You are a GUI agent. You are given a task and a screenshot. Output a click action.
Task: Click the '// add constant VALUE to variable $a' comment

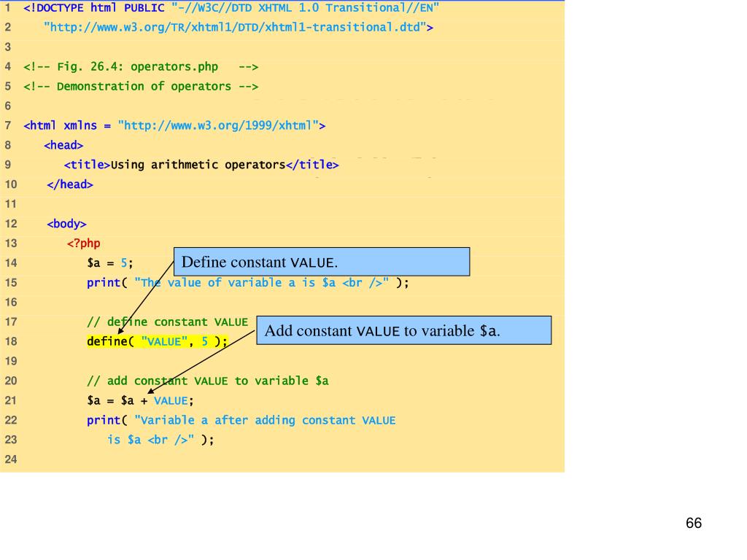coord(208,381)
